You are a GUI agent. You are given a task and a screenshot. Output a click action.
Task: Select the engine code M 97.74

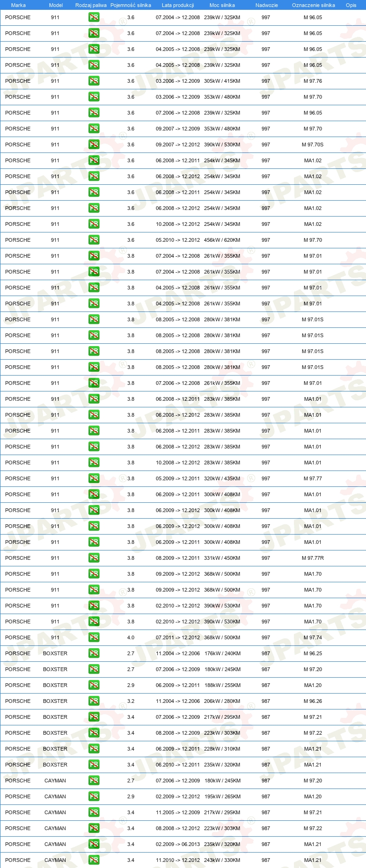(313, 637)
